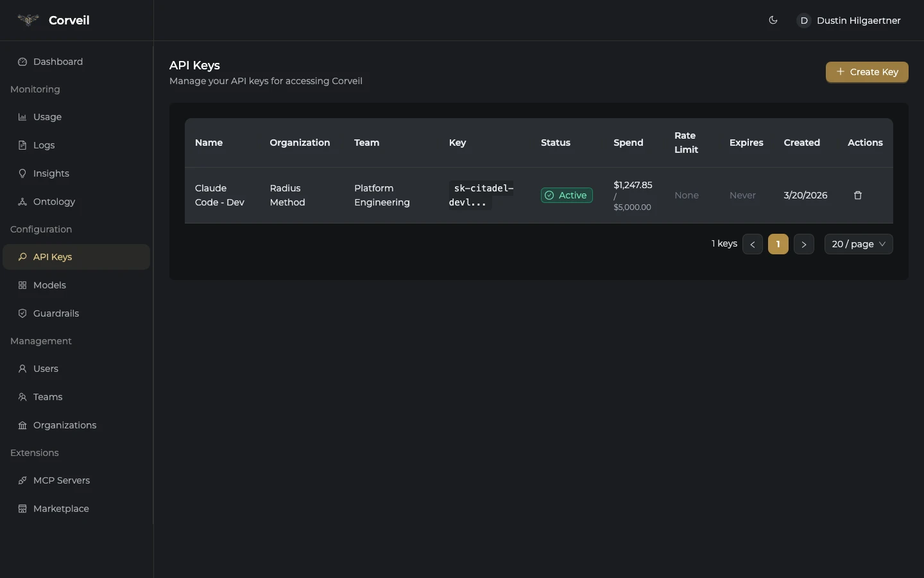Open the Logs section
924x578 pixels.
coord(44,145)
